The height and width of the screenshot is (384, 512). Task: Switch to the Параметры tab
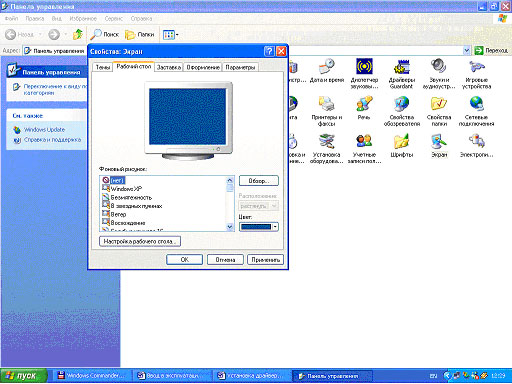pyautogui.click(x=240, y=67)
